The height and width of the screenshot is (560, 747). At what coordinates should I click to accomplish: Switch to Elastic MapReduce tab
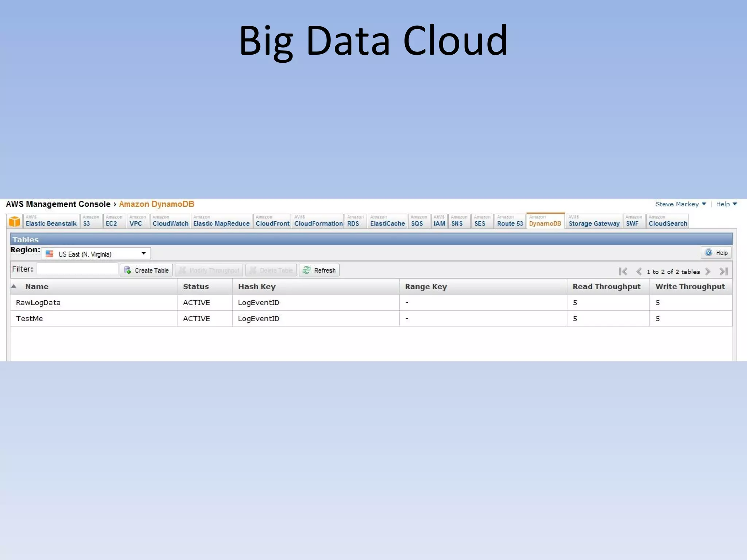coord(221,221)
